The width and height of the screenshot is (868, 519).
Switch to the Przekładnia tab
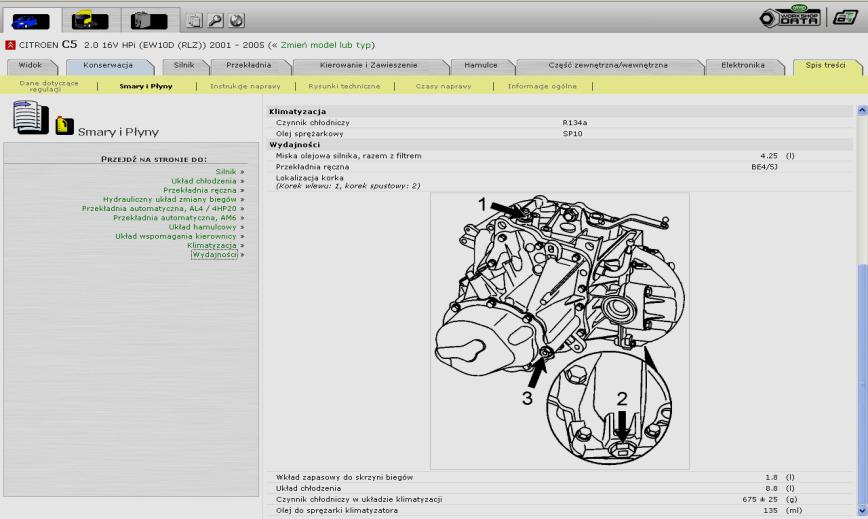click(249, 65)
